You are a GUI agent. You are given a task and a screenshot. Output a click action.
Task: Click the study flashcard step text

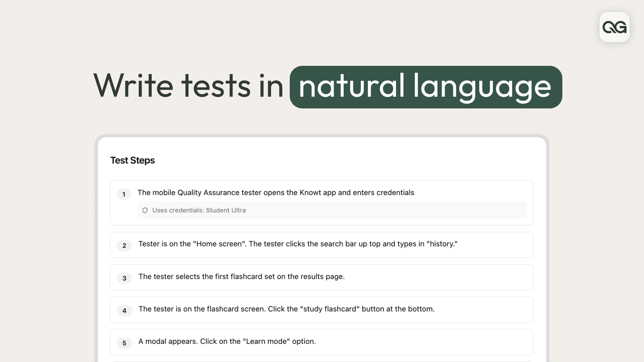click(287, 309)
